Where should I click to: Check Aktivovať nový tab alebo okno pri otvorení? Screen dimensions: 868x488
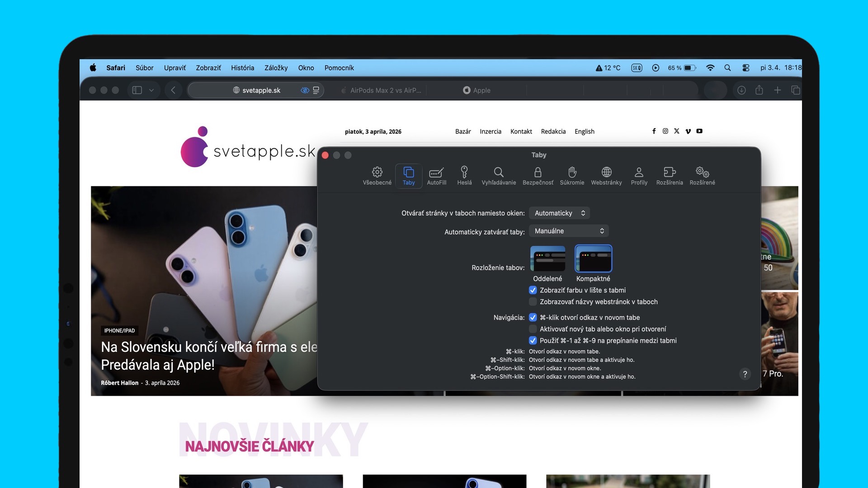point(533,329)
